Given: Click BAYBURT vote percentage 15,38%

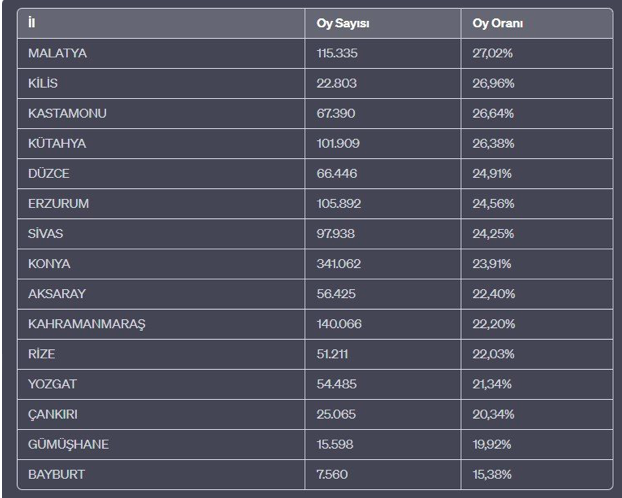Looking at the screenshot, I should point(492,474).
